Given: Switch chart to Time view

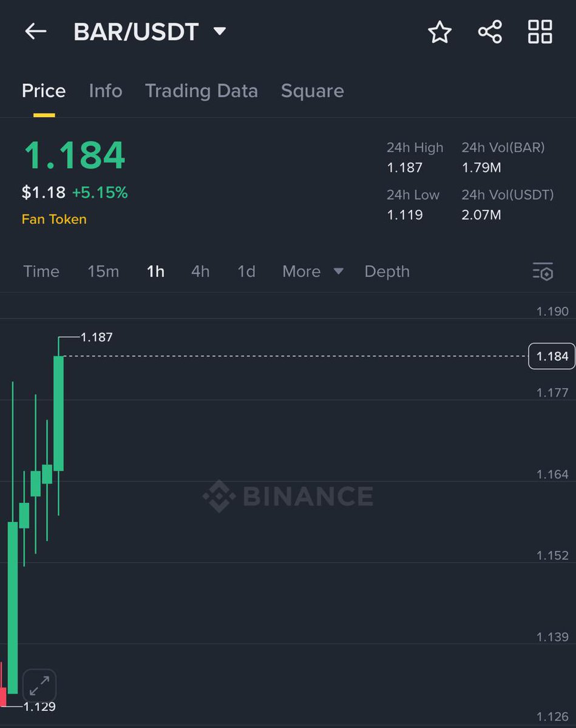Looking at the screenshot, I should (x=41, y=271).
